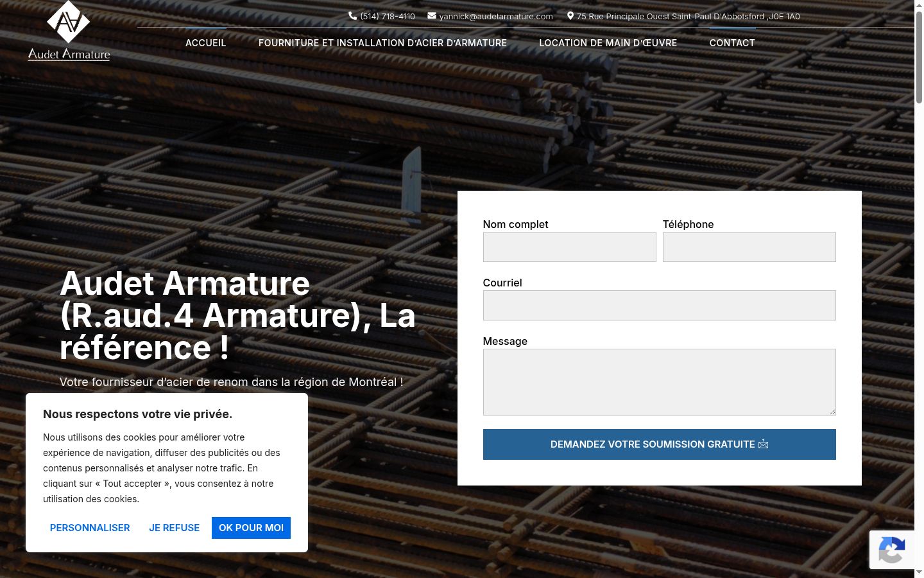The height and width of the screenshot is (578, 924).
Task: Click the phone handset icon
Action: pos(353,16)
